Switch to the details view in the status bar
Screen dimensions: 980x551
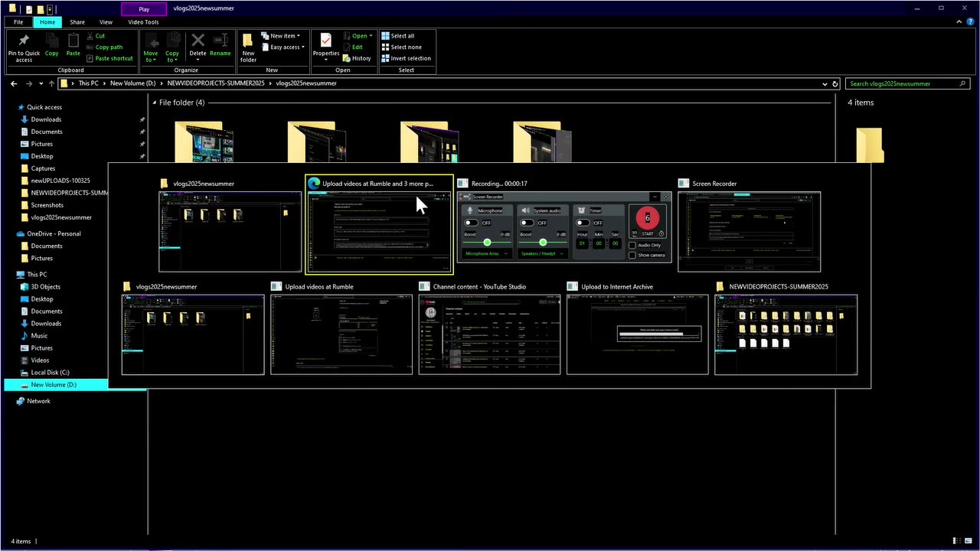957,541
